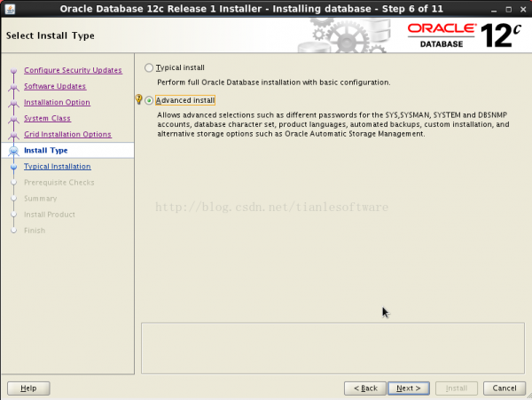
Task: Click the Select Install Type heading
Action: (x=51, y=35)
